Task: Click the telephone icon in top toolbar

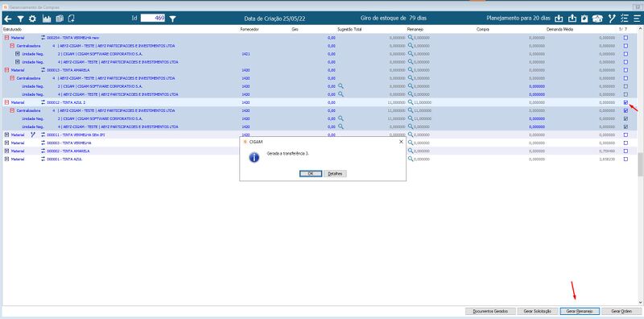Action: point(598,19)
